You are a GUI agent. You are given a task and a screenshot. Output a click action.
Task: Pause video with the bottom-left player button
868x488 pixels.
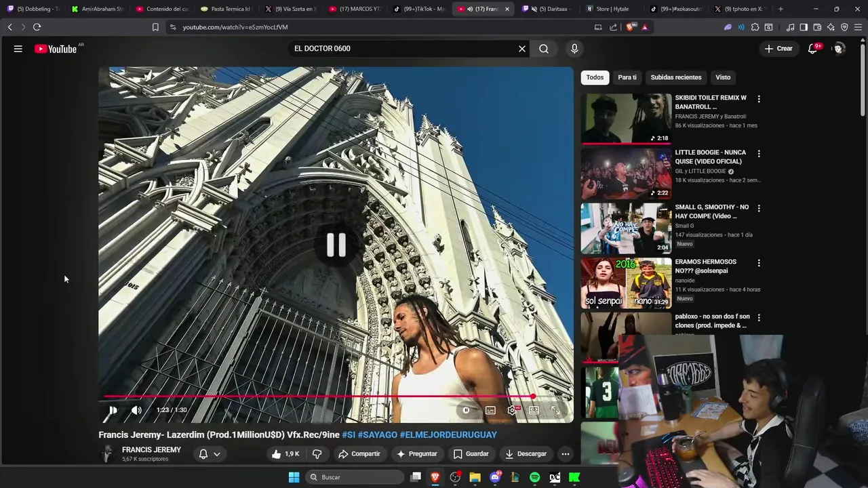click(113, 410)
